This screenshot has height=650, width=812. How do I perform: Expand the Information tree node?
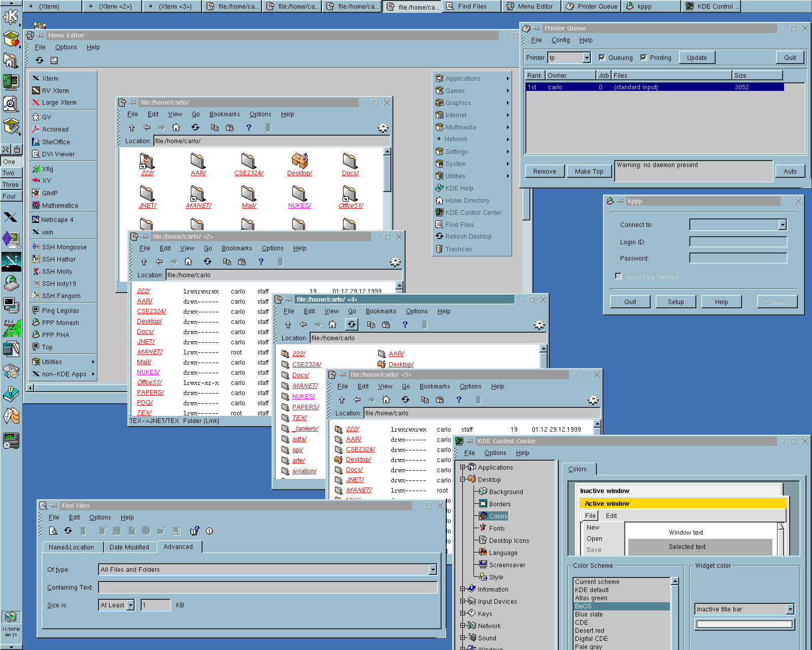click(x=462, y=589)
